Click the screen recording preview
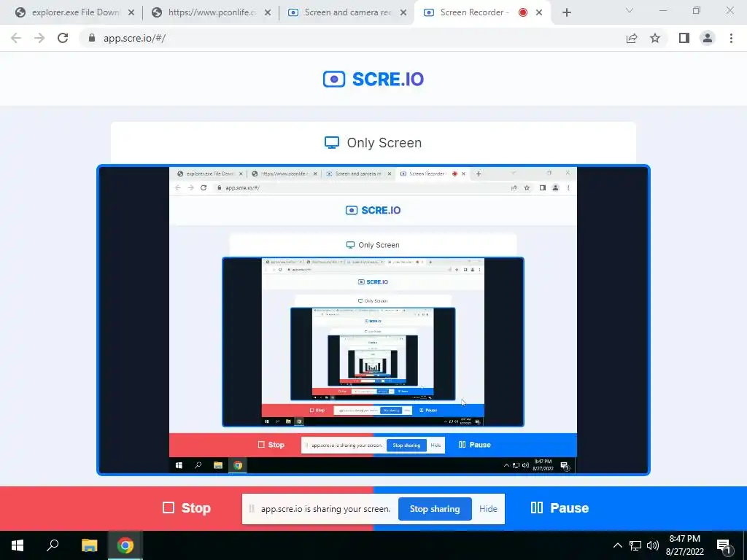Image resolution: width=747 pixels, height=560 pixels. pyautogui.click(x=373, y=320)
